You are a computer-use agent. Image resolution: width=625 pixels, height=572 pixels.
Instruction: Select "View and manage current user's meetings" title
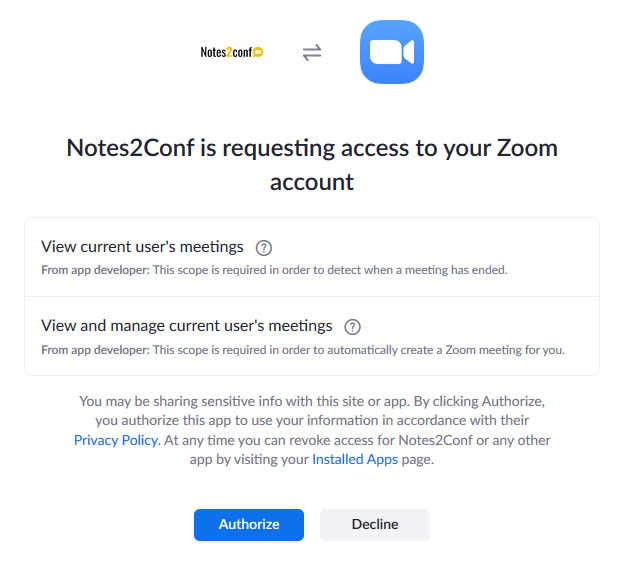click(186, 325)
